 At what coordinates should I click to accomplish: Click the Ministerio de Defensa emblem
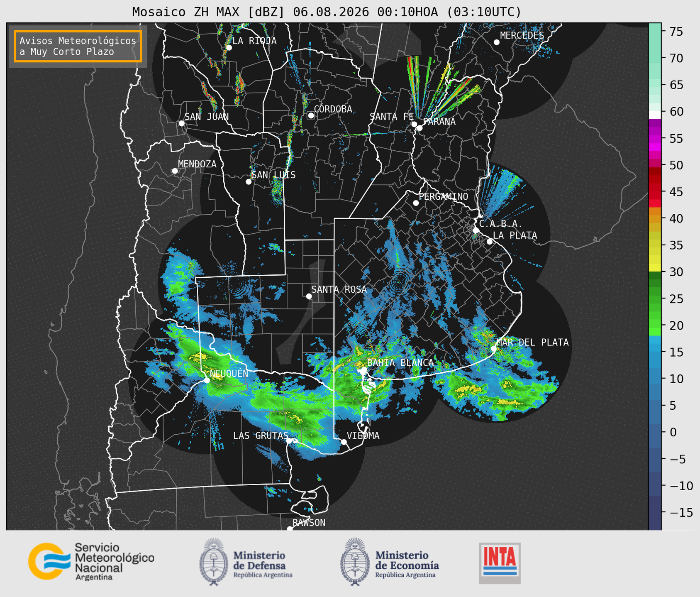tap(214, 562)
